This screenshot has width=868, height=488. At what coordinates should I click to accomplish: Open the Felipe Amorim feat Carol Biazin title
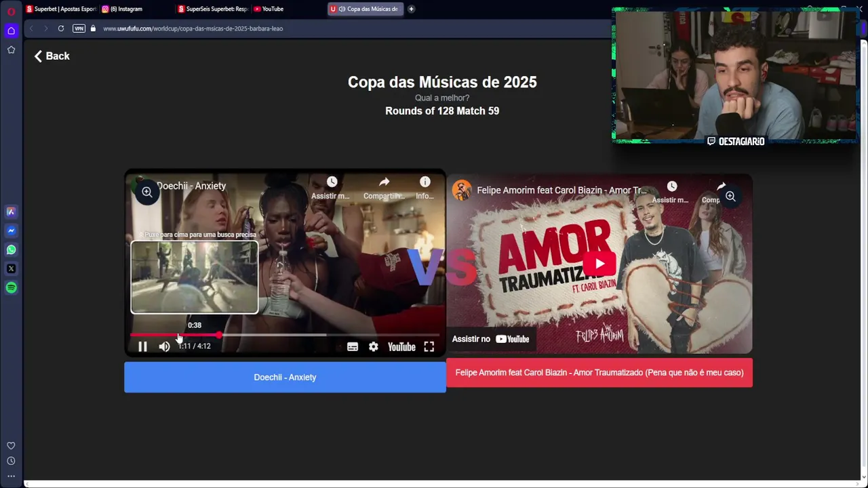(561, 190)
